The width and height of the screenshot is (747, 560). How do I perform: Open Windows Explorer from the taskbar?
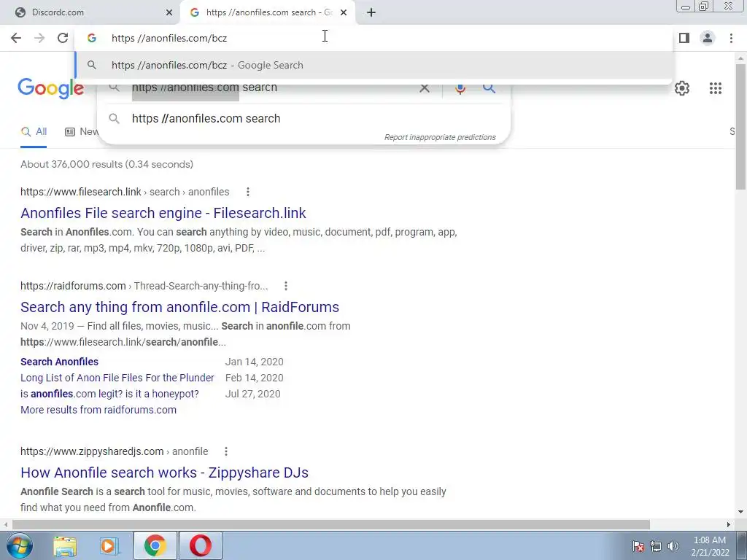click(65, 546)
